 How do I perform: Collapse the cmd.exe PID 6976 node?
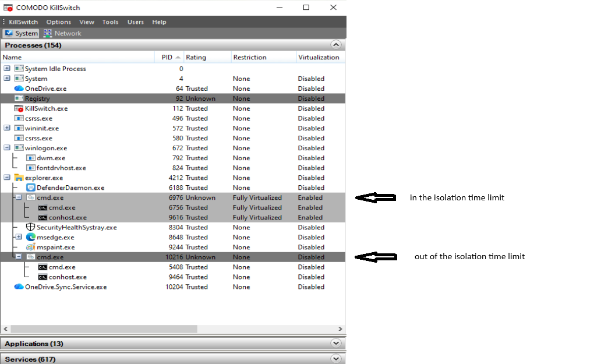coord(19,197)
